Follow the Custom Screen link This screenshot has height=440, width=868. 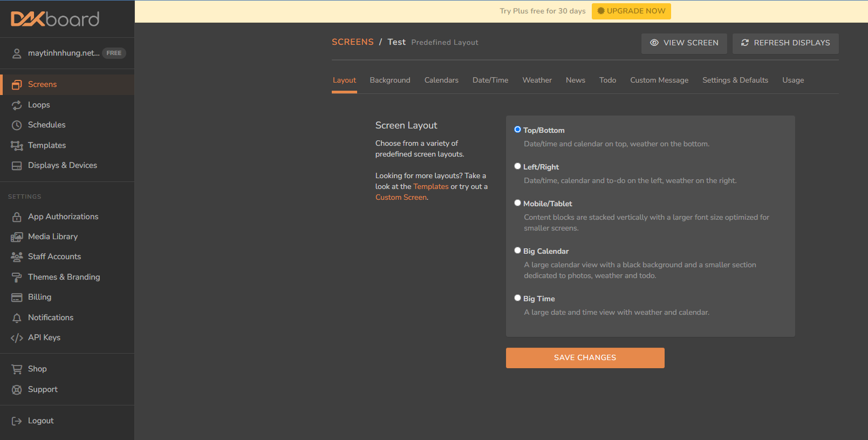401,197
